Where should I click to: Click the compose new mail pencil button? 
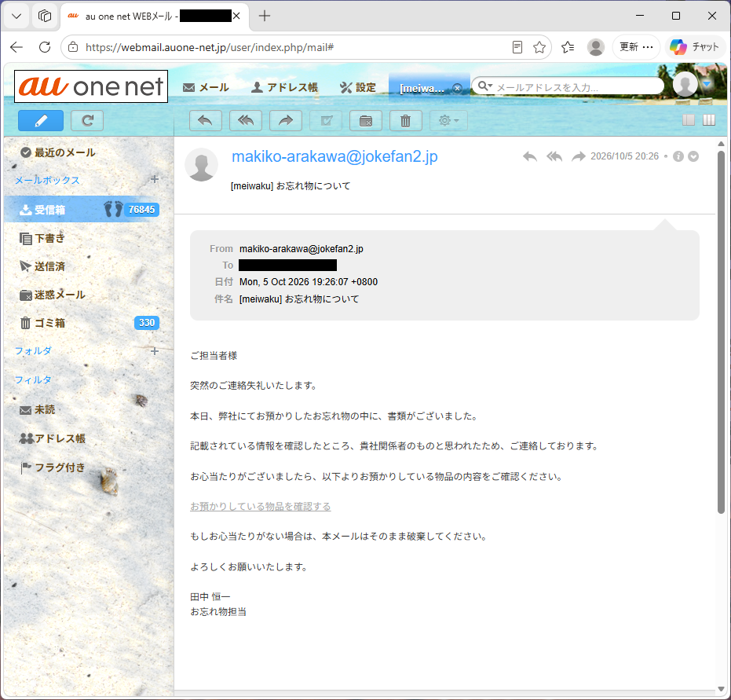(41, 121)
